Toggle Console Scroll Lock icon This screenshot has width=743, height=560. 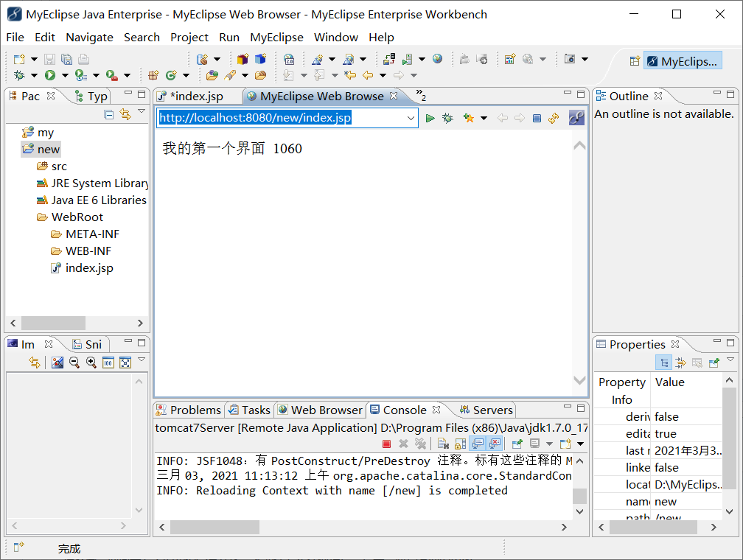[460, 444]
